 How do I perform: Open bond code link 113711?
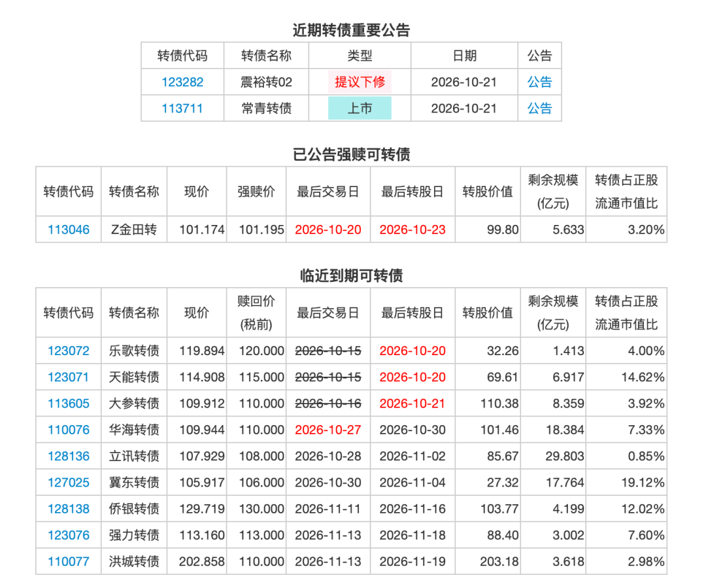click(182, 109)
